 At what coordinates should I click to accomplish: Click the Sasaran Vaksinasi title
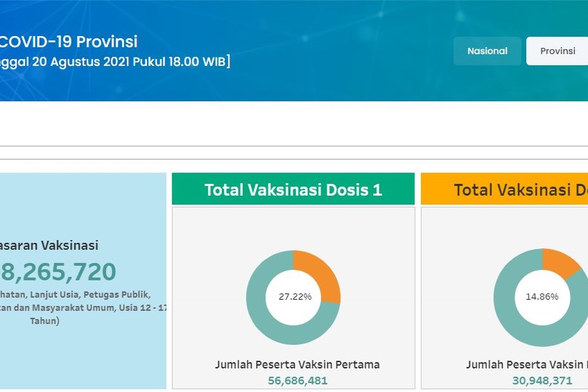pyautogui.click(x=50, y=246)
